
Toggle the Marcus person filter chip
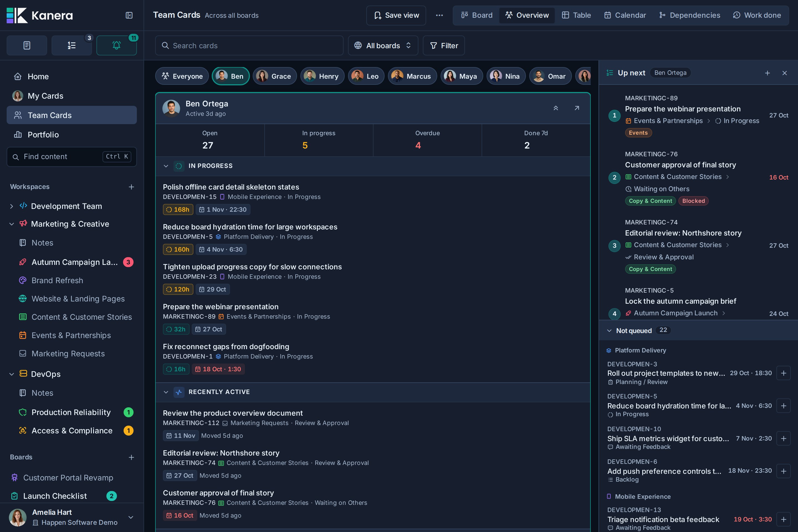(x=412, y=76)
